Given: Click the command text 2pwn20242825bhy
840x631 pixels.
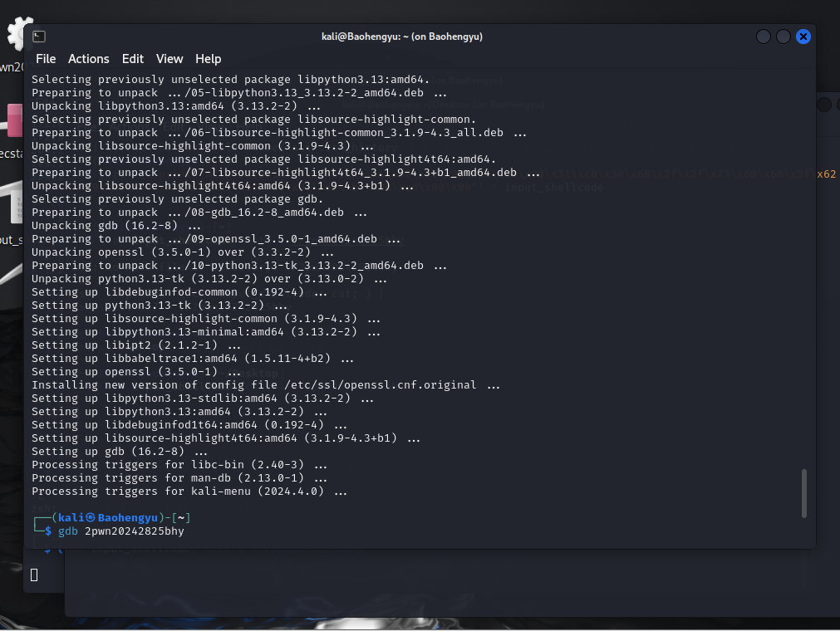Looking at the screenshot, I should (x=135, y=531).
